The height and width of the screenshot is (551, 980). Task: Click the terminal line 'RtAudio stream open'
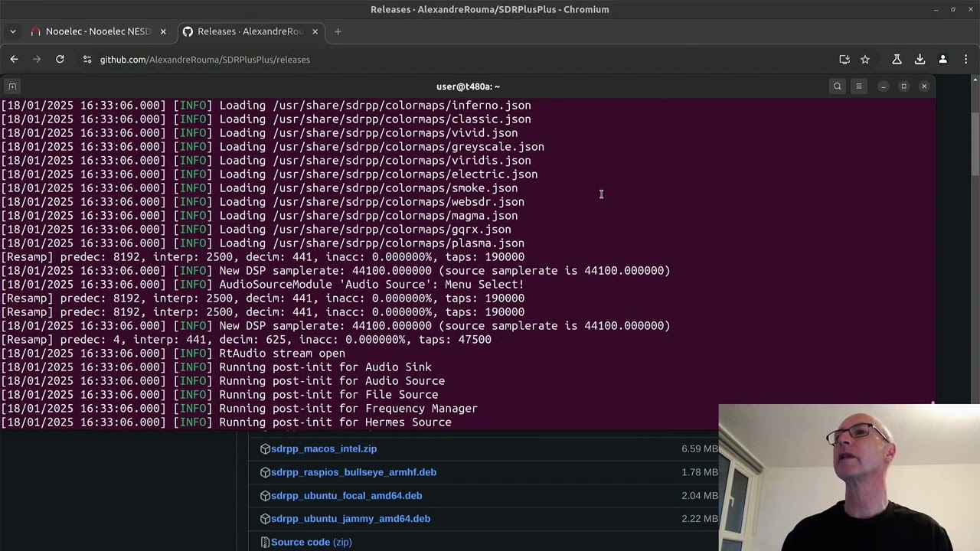click(174, 354)
